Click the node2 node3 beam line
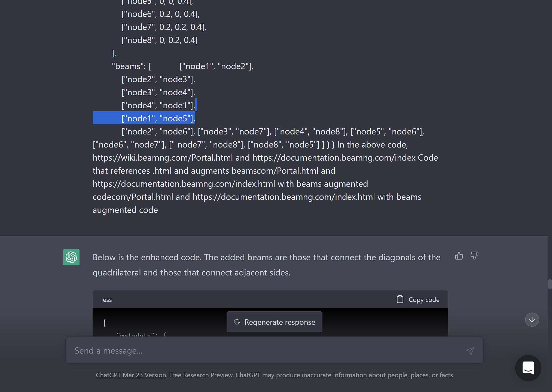The height and width of the screenshot is (392, 552). 158,79
